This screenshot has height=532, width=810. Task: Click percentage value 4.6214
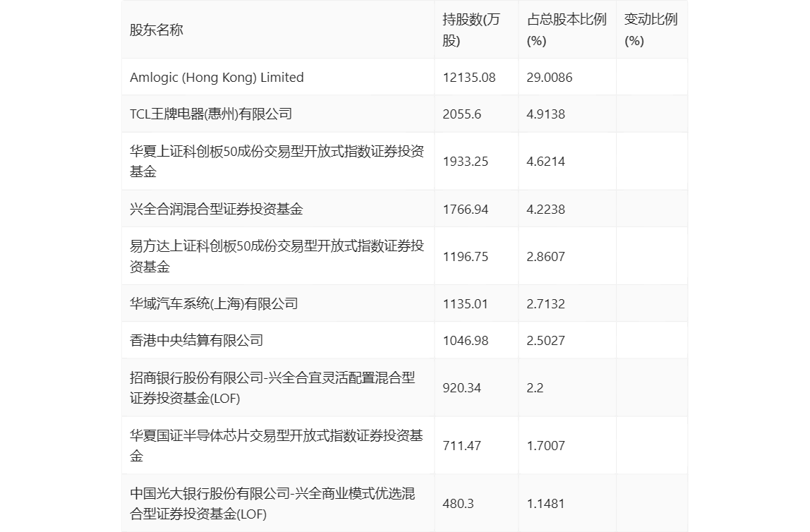(x=545, y=162)
